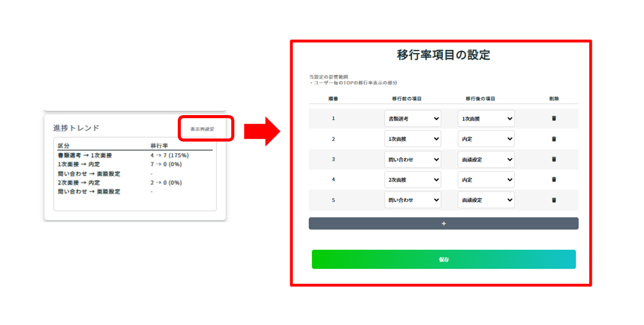Expand row 4's 内定 after-item dropdown

486,180
